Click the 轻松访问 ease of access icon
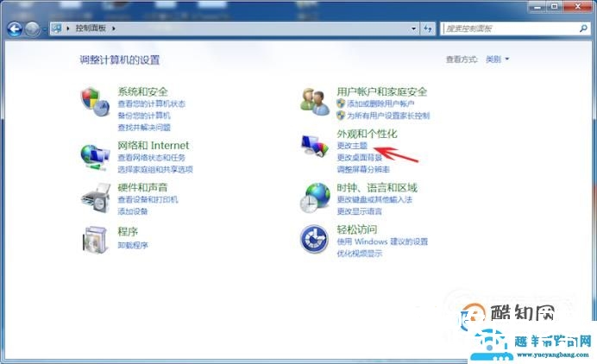The width and height of the screenshot is (597, 364). pyautogui.click(x=315, y=240)
